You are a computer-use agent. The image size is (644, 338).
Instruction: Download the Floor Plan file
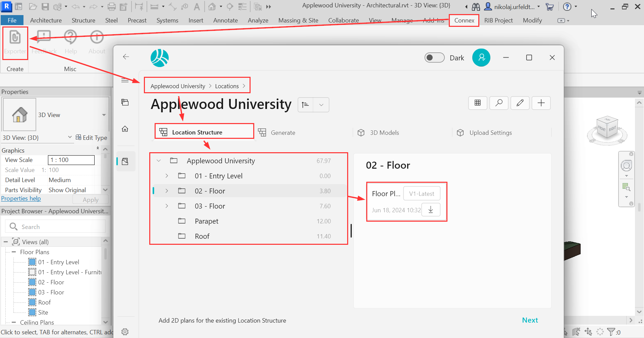431,210
